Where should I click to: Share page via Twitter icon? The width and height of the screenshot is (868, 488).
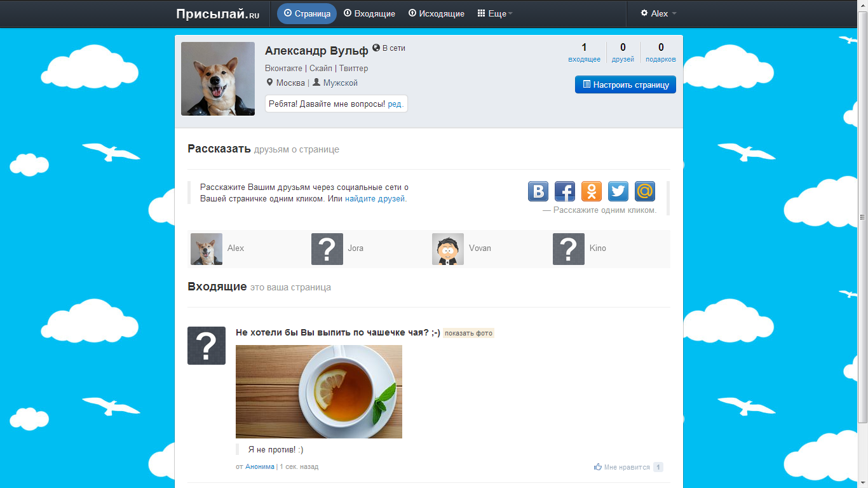(x=618, y=191)
